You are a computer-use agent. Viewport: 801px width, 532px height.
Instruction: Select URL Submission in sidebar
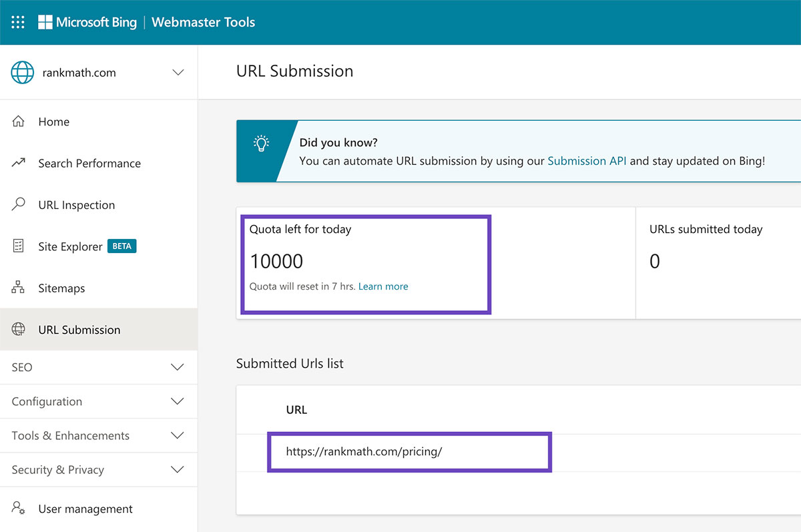98,329
